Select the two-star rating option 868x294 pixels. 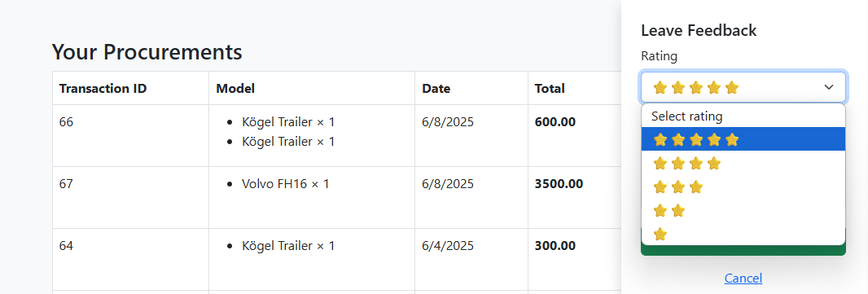coord(743,210)
